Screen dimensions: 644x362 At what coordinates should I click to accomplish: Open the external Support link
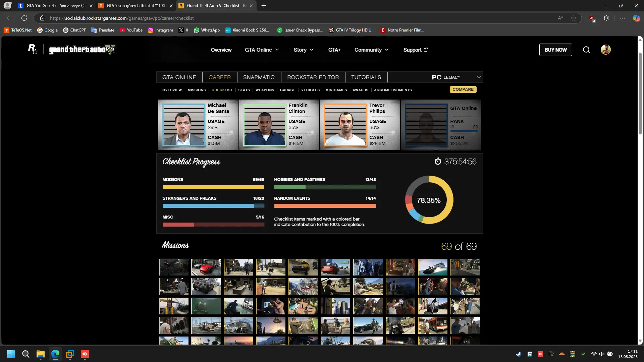coord(416,50)
